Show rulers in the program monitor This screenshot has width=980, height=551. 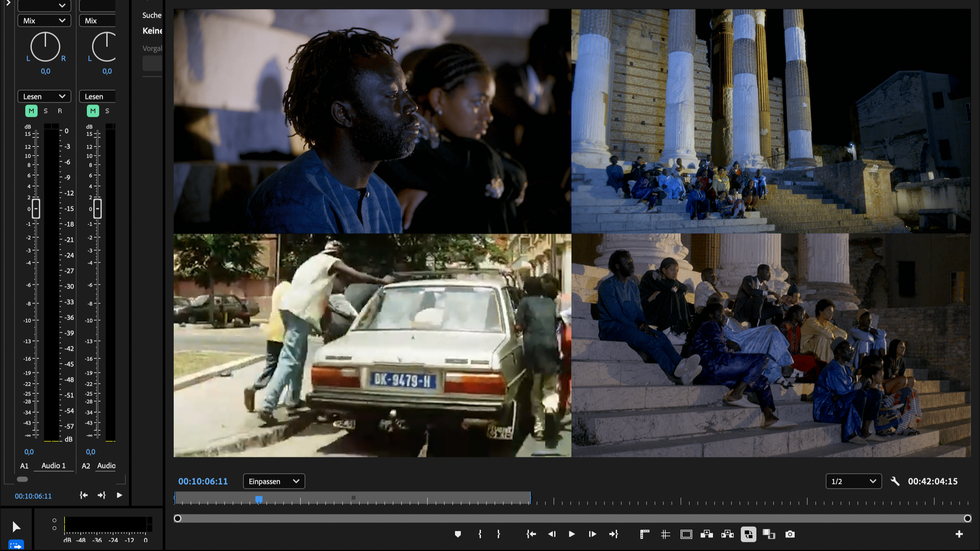coord(644,534)
